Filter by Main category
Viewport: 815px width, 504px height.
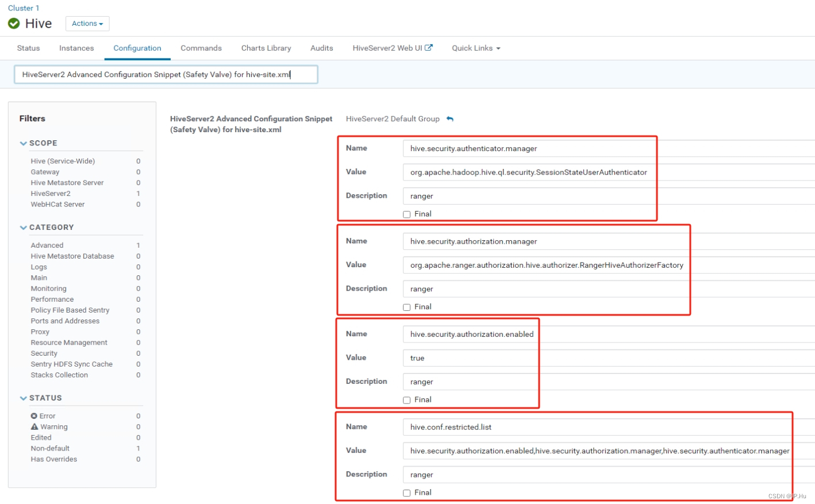coord(39,278)
